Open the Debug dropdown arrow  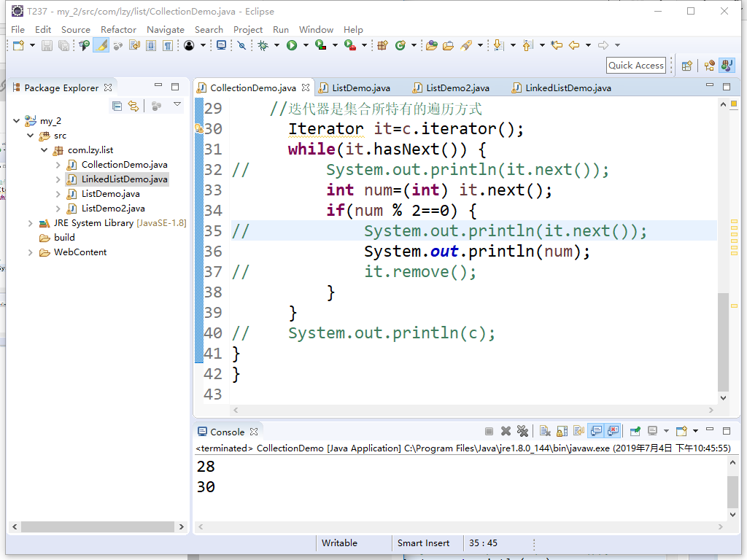click(276, 45)
